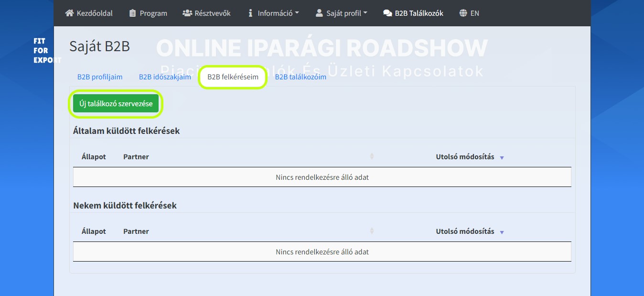Select the B2B felkéréseim tab
The width and height of the screenshot is (644, 296).
click(233, 77)
